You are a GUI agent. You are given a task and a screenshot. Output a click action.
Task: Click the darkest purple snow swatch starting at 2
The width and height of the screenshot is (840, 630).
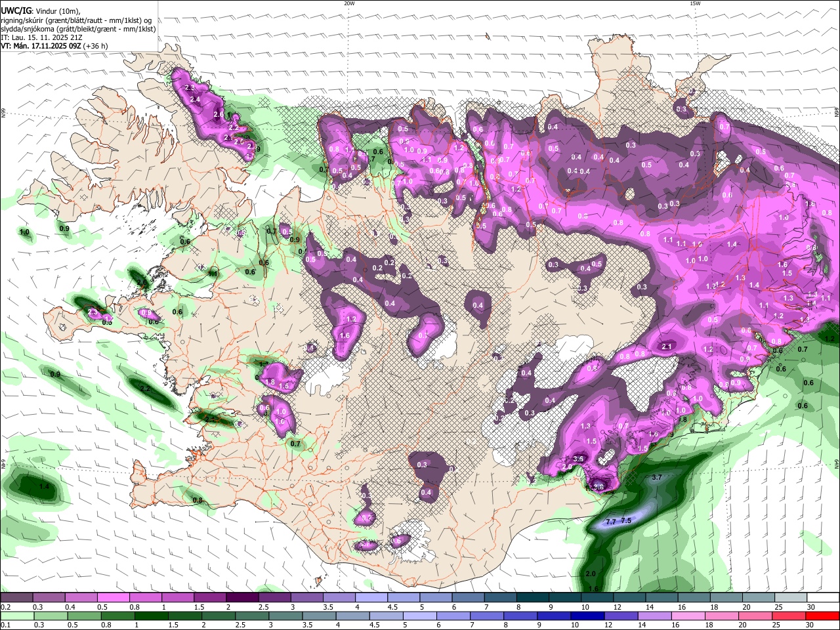click(242, 597)
